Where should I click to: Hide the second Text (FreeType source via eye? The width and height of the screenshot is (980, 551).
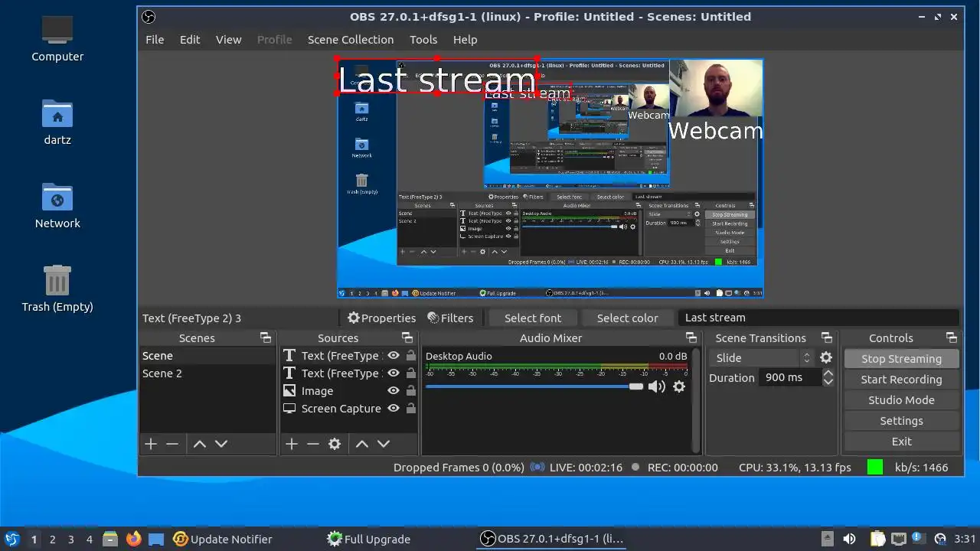[x=394, y=373]
